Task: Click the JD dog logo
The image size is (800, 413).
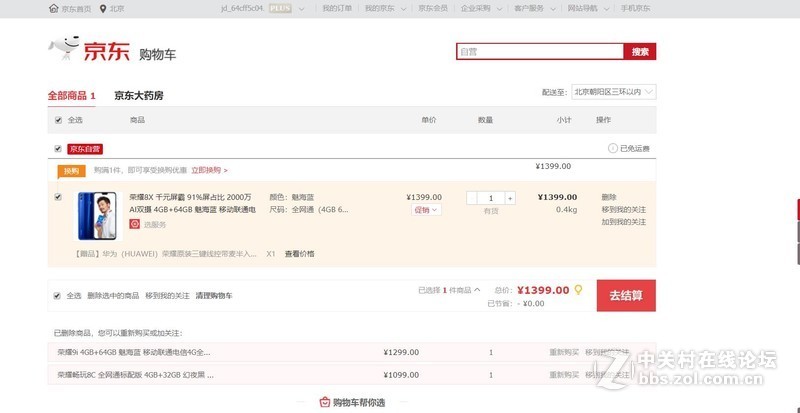Action: click(x=65, y=48)
